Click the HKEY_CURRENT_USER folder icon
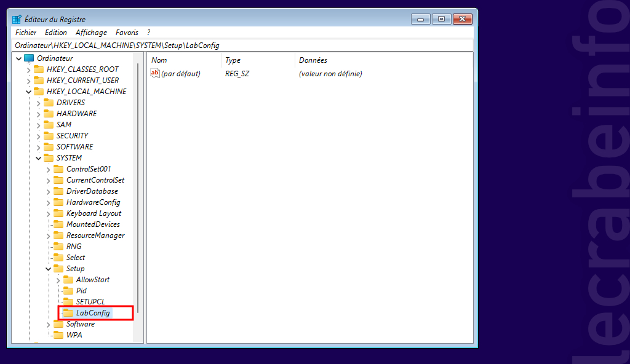This screenshot has height=364, width=630. pos(39,81)
